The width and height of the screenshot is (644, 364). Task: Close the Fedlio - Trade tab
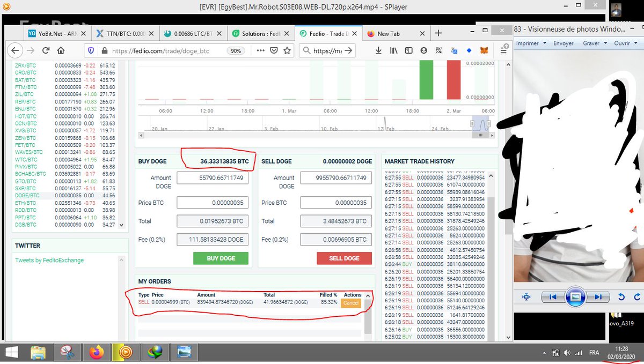[x=356, y=34]
